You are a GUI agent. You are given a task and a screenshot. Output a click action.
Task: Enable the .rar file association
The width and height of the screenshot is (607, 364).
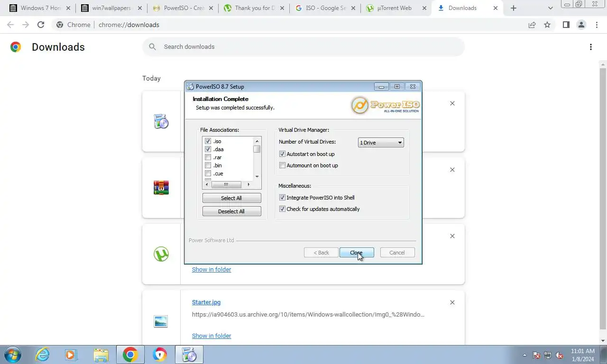tap(208, 157)
